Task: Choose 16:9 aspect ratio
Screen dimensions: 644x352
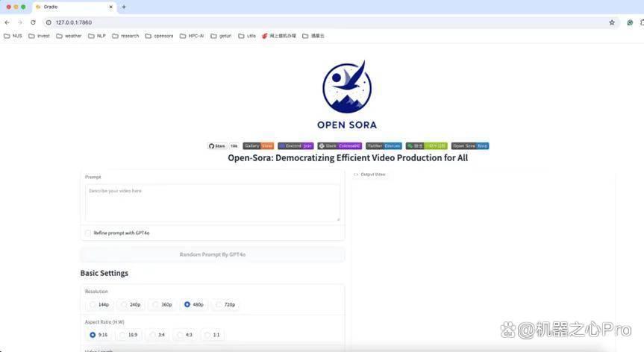Action: [x=128, y=335]
